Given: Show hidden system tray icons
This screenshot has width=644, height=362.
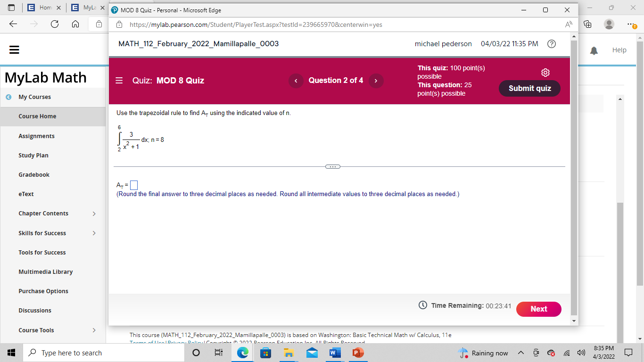Looking at the screenshot, I should [521, 353].
